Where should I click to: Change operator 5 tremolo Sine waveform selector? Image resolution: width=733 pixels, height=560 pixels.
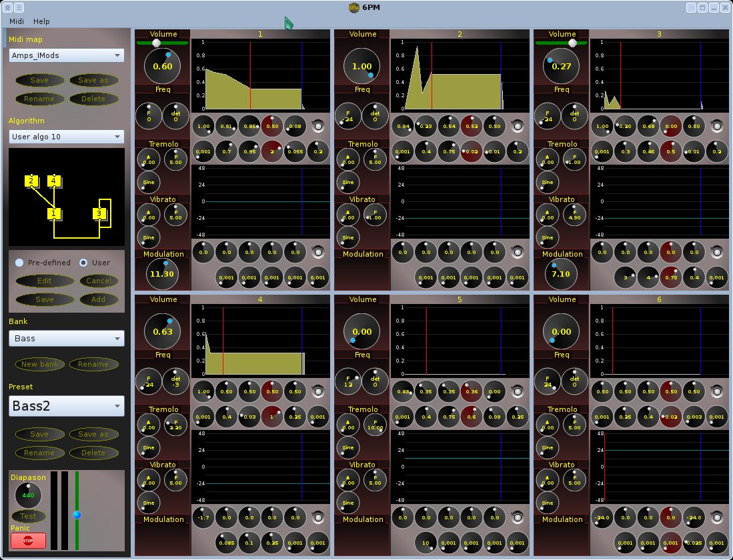348,448
